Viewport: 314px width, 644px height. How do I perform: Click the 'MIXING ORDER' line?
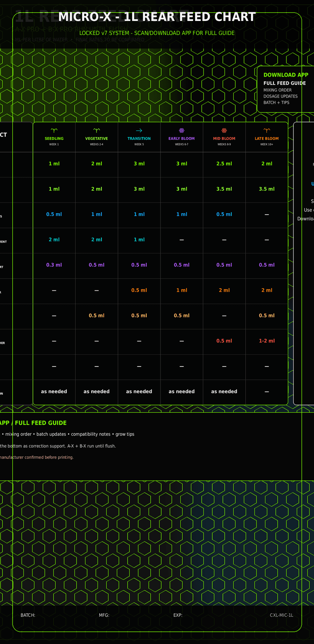pyautogui.click(x=278, y=90)
